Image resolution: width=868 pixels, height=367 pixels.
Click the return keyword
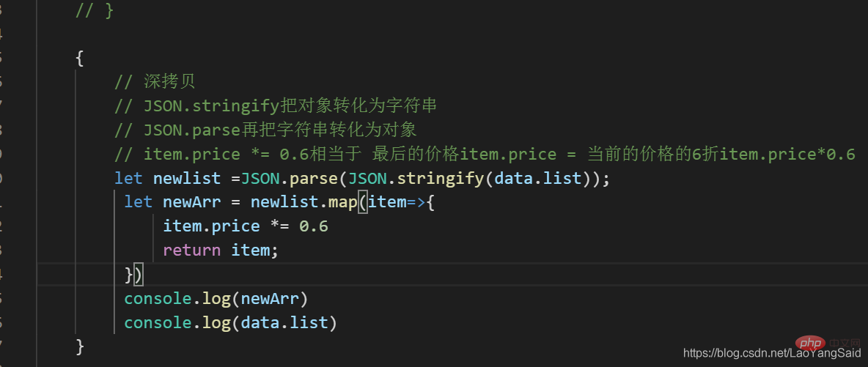coord(191,251)
